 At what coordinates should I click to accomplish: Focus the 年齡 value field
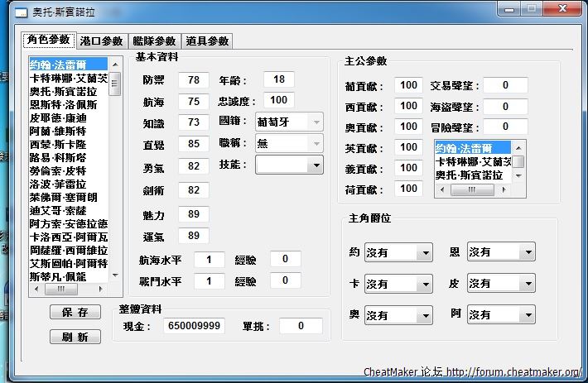(x=279, y=79)
